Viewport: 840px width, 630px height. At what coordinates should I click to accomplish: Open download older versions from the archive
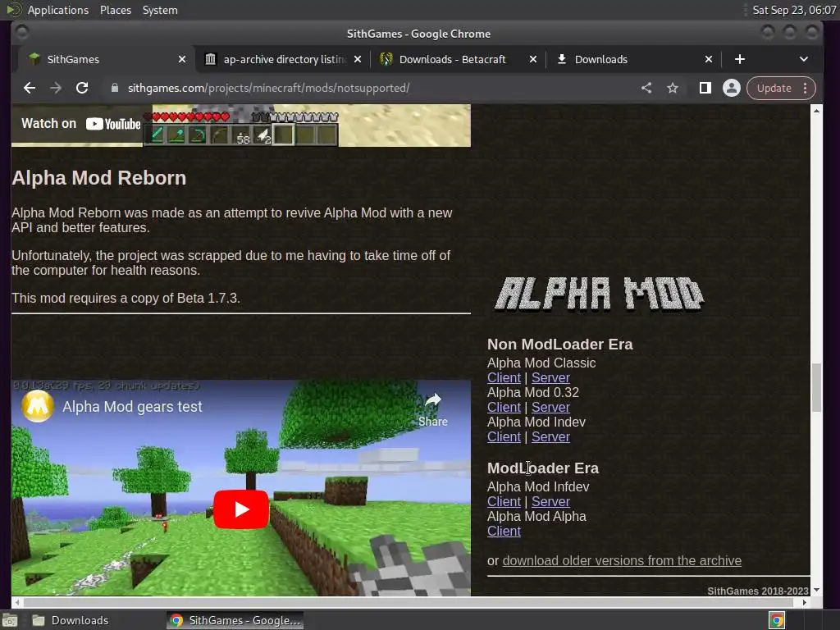coord(622,560)
